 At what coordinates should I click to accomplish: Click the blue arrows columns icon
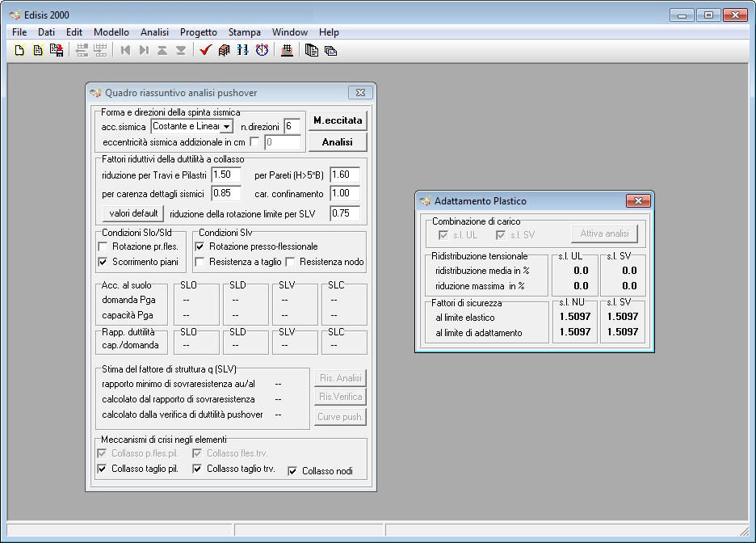(x=242, y=50)
